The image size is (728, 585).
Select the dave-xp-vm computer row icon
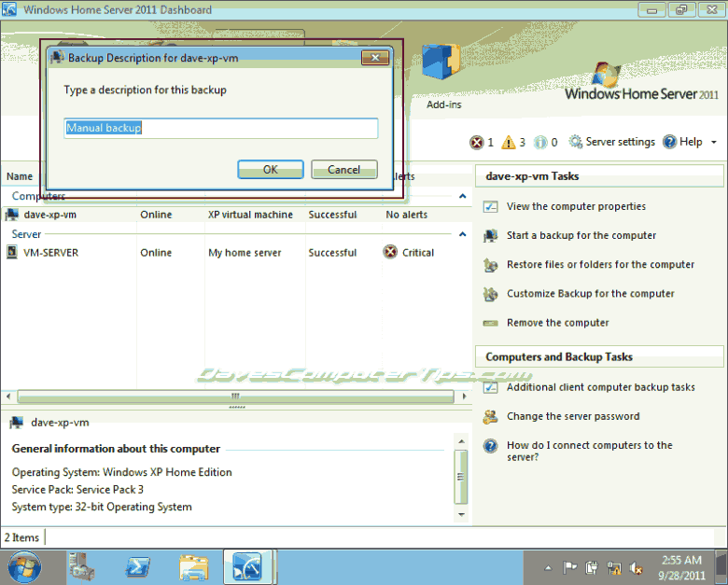[12, 215]
